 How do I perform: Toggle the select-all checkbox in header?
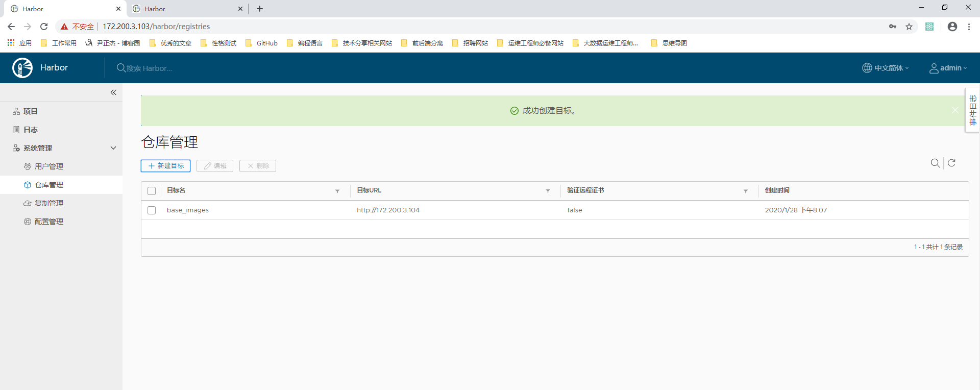pyautogui.click(x=152, y=191)
